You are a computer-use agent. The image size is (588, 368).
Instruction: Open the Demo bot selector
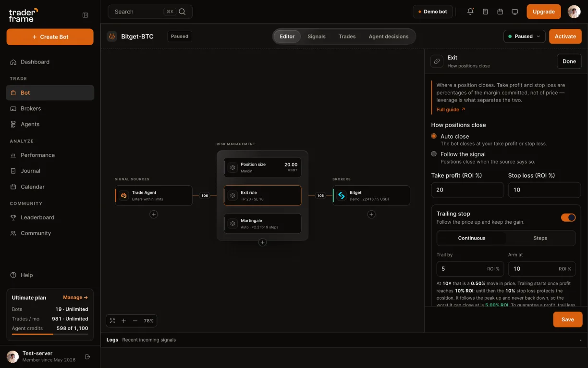tap(433, 12)
